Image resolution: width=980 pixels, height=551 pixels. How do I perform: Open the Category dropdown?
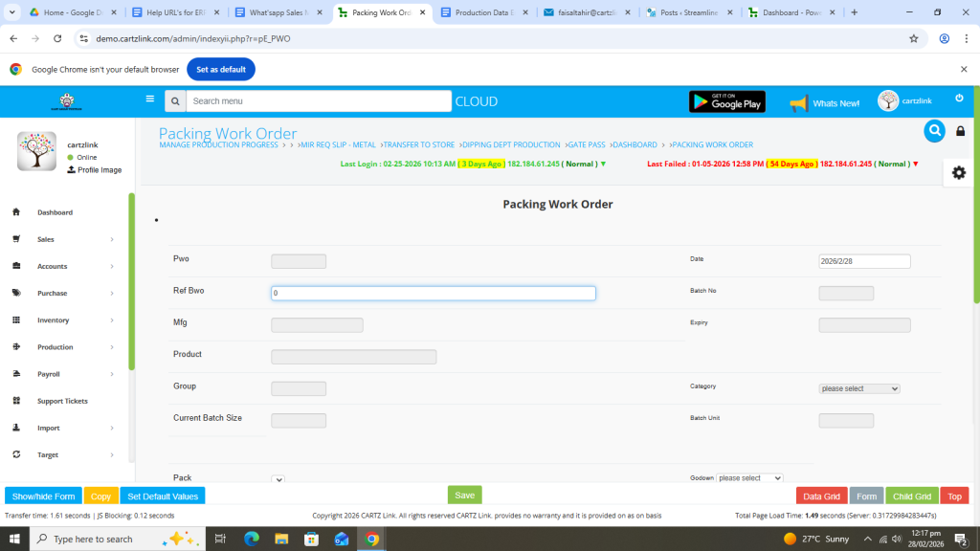(859, 388)
